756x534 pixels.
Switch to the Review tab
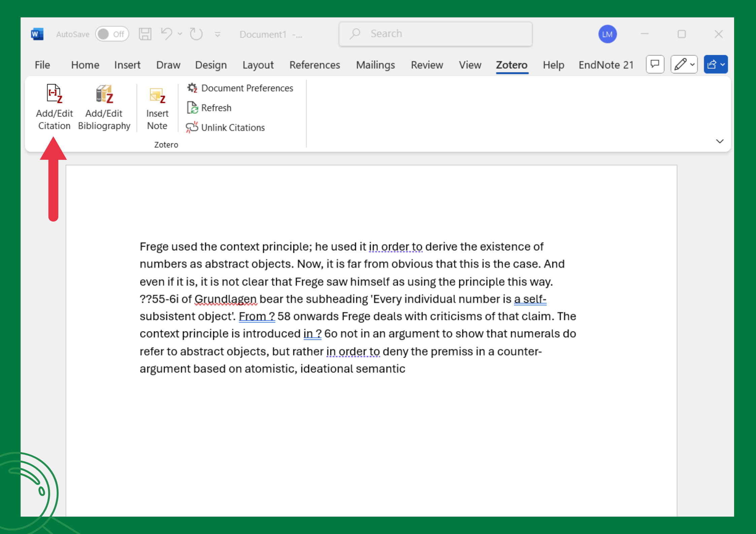[x=427, y=65]
